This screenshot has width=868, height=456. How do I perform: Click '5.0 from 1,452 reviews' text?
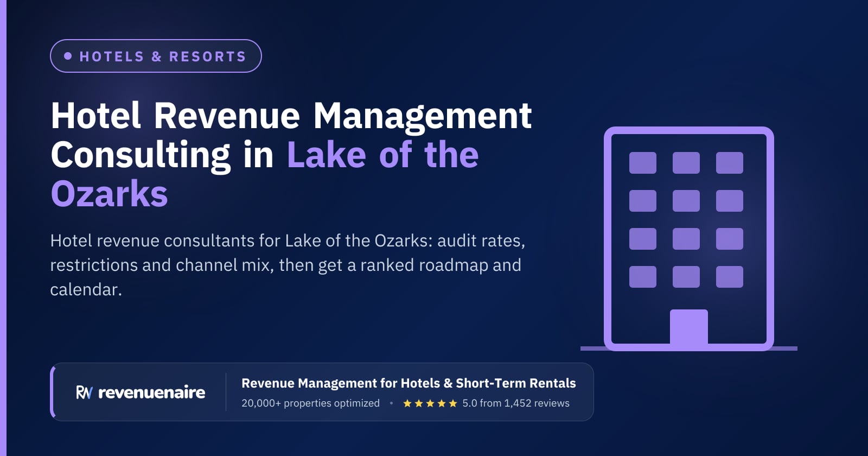point(516,403)
